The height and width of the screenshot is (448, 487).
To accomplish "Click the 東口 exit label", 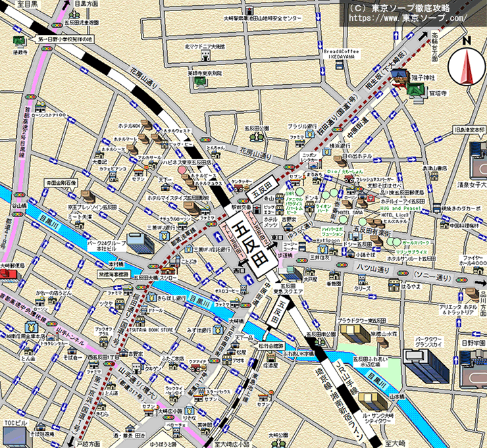I will click(276, 237).
